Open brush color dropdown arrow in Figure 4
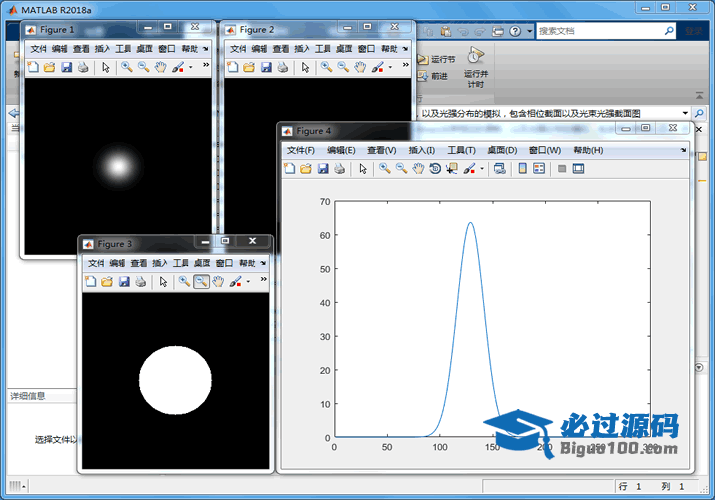 (482, 169)
